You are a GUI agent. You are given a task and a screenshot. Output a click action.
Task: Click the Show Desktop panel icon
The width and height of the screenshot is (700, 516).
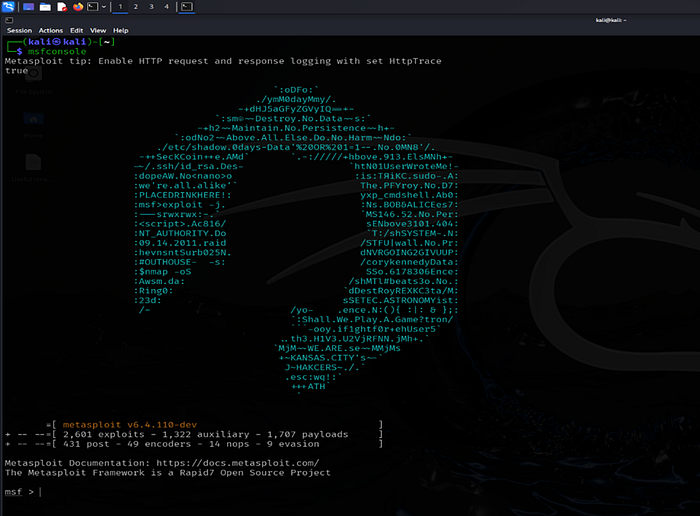pyautogui.click(x=29, y=7)
